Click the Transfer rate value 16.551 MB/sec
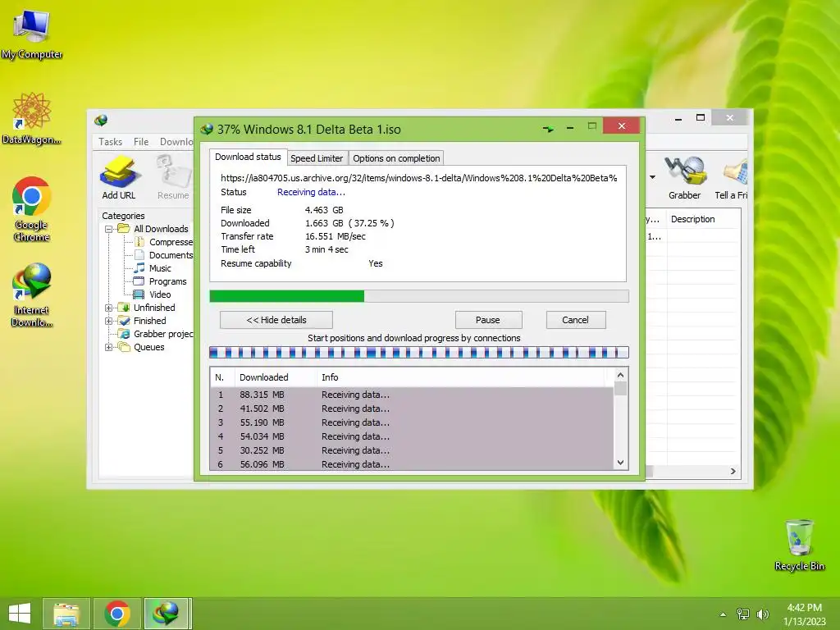Screen dimensions: 840x630 point(336,236)
